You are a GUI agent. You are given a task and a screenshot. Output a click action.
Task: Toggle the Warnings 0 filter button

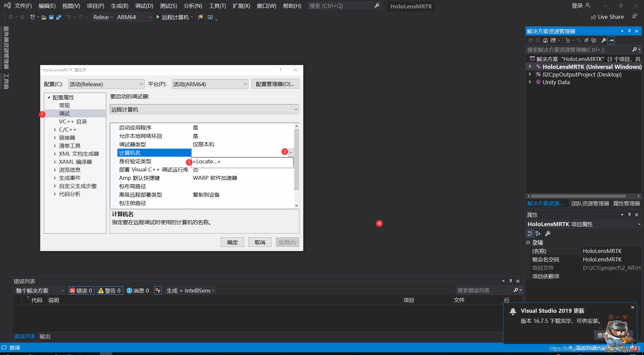pyautogui.click(x=110, y=291)
